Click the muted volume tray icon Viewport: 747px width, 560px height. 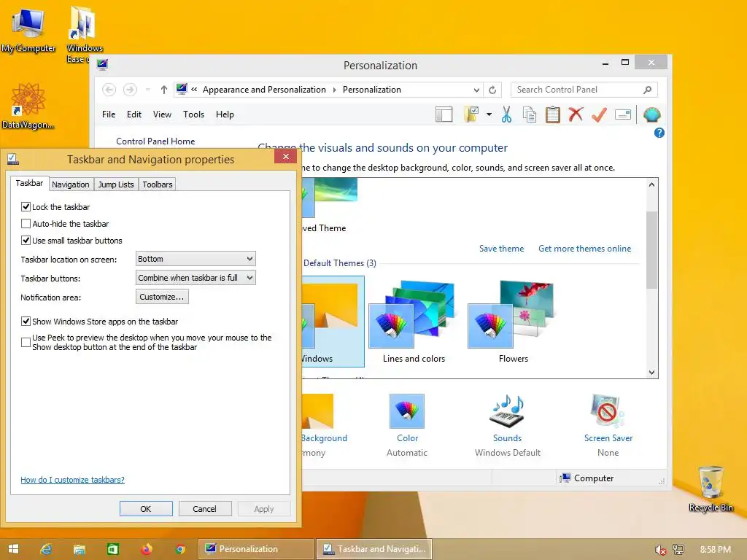(x=660, y=550)
